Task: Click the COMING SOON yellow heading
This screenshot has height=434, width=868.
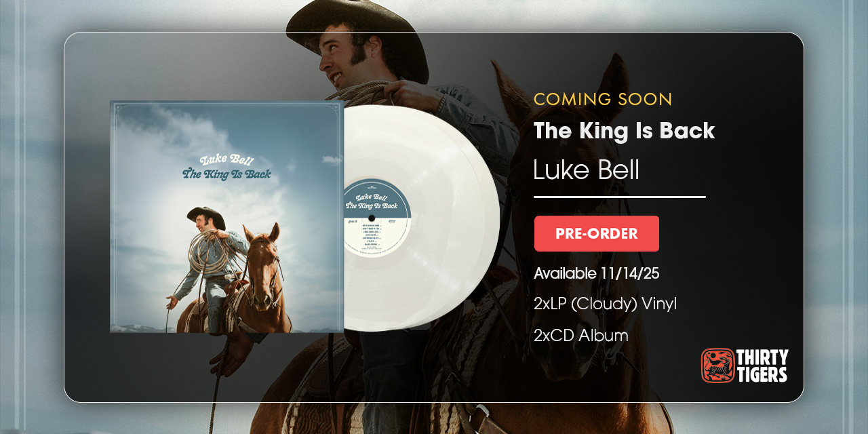Action: click(x=603, y=99)
